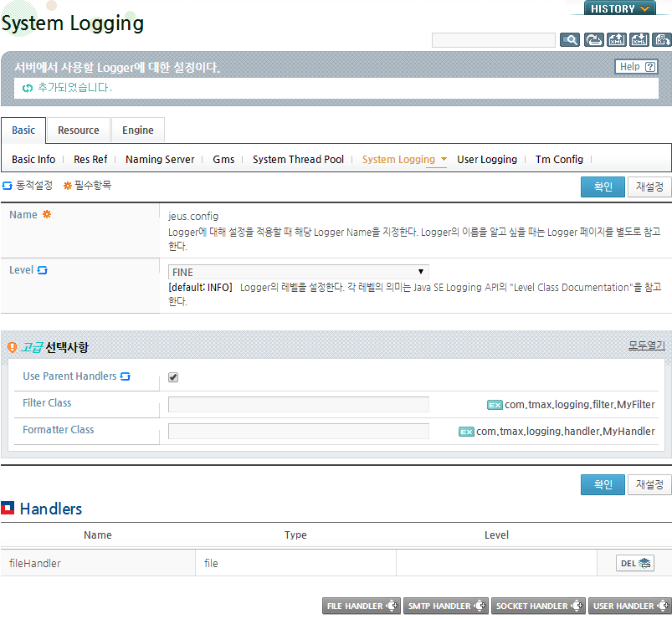Image resolution: width=672 pixels, height=619 pixels.
Task: Click the EX example icon for Filter Class
Action: pyautogui.click(x=495, y=405)
